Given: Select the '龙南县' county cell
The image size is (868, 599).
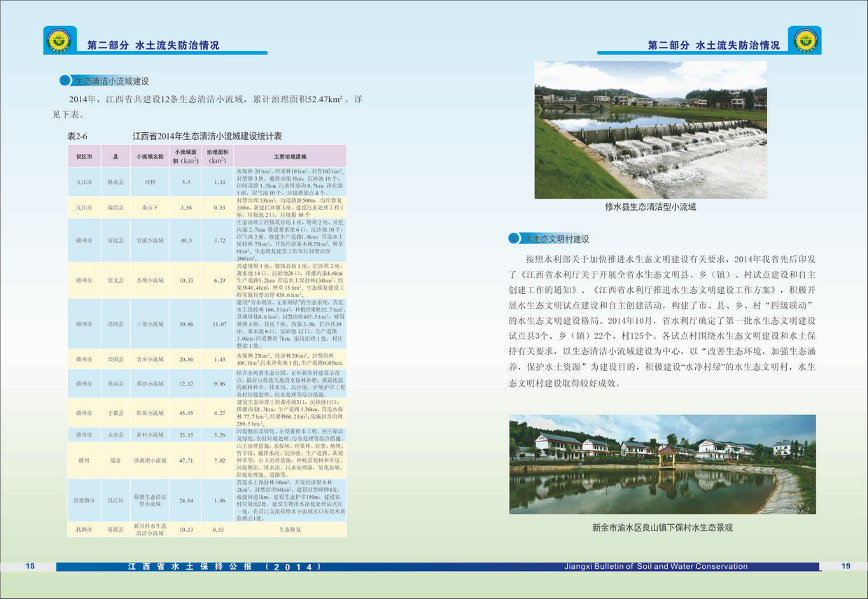Looking at the screenshot, I should pos(115,384).
